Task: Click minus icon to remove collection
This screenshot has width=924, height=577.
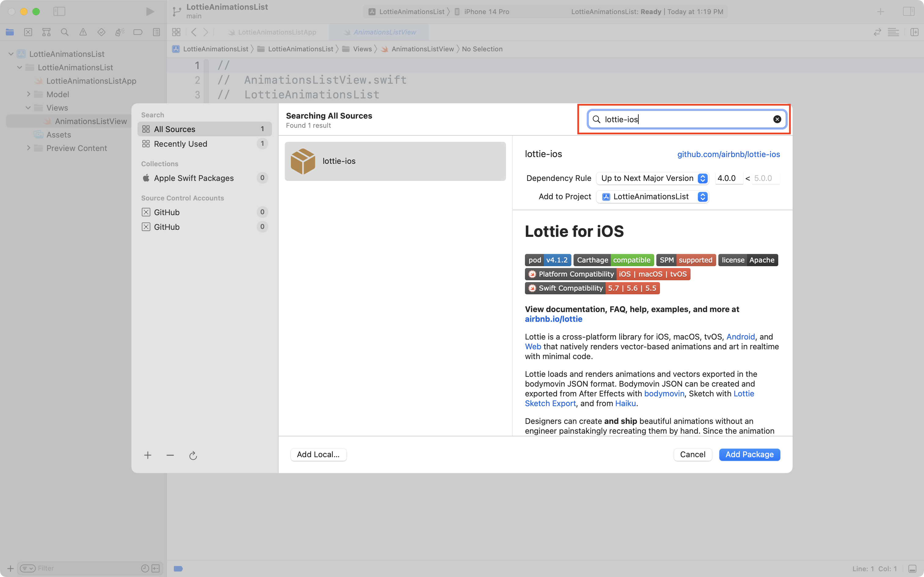Action: tap(170, 455)
